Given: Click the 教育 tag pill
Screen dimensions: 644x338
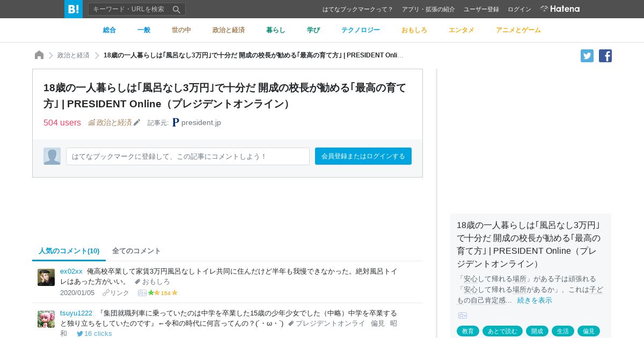Looking at the screenshot, I should [468, 331].
